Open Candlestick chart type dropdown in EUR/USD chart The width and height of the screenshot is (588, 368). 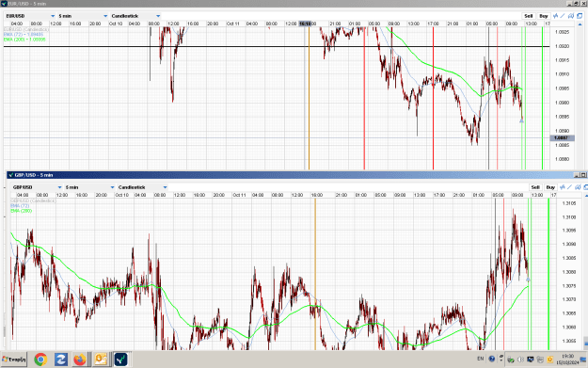135,16
